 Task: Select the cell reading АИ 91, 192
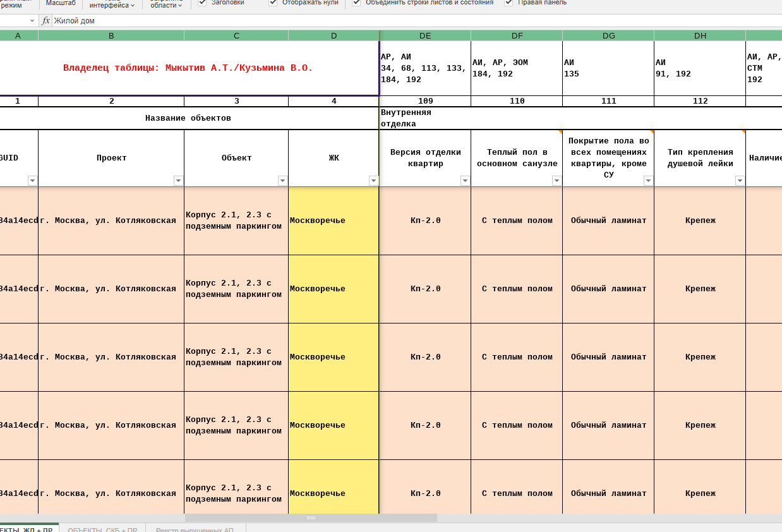700,68
